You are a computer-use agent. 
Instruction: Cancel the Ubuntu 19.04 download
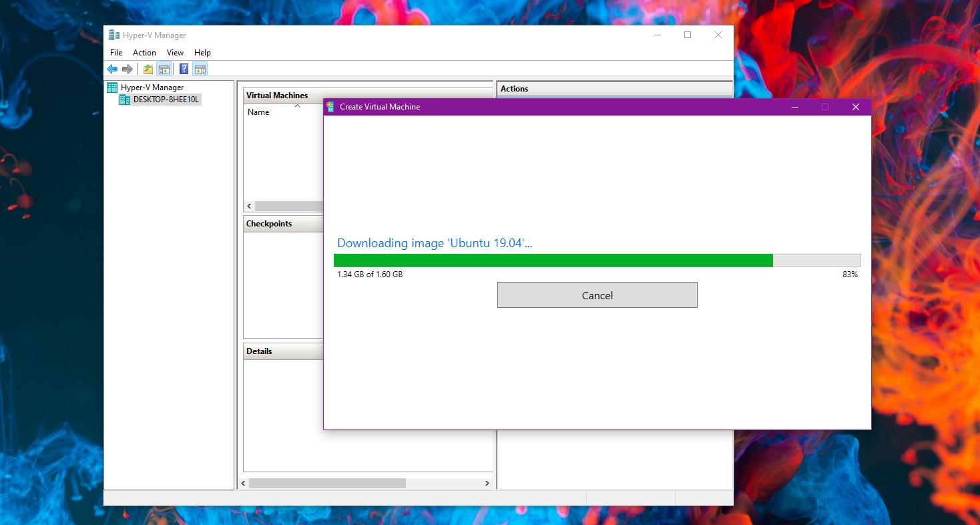(597, 295)
